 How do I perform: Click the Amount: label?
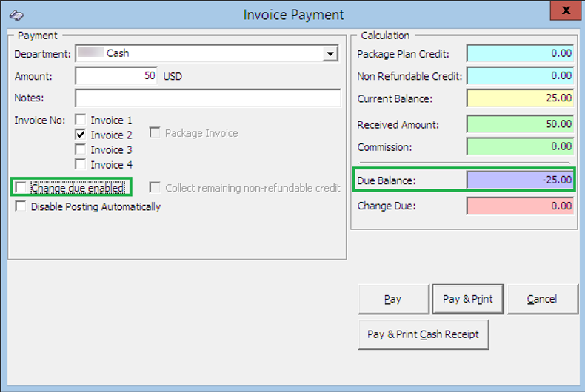33,76
